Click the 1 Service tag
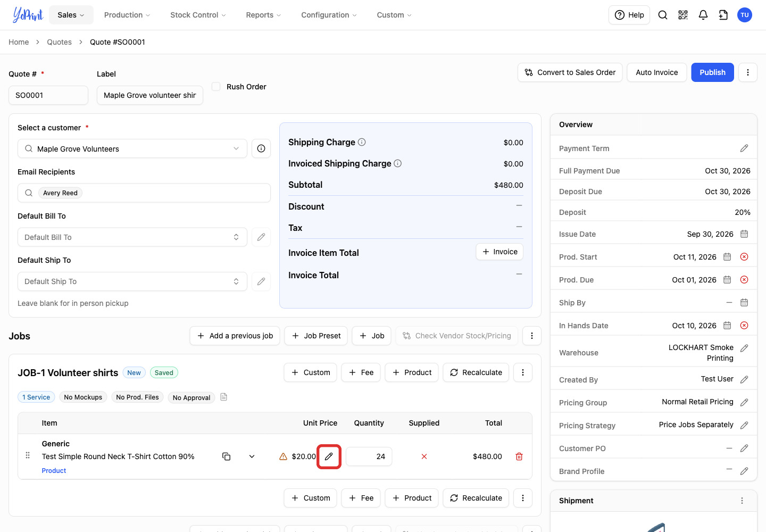The height and width of the screenshot is (532, 766). [36, 397]
